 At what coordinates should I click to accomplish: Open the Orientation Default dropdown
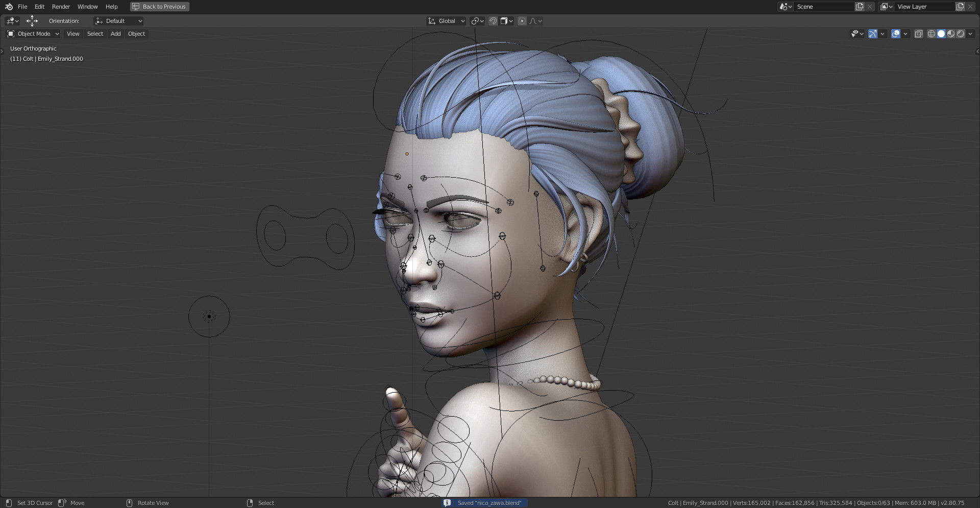click(118, 21)
